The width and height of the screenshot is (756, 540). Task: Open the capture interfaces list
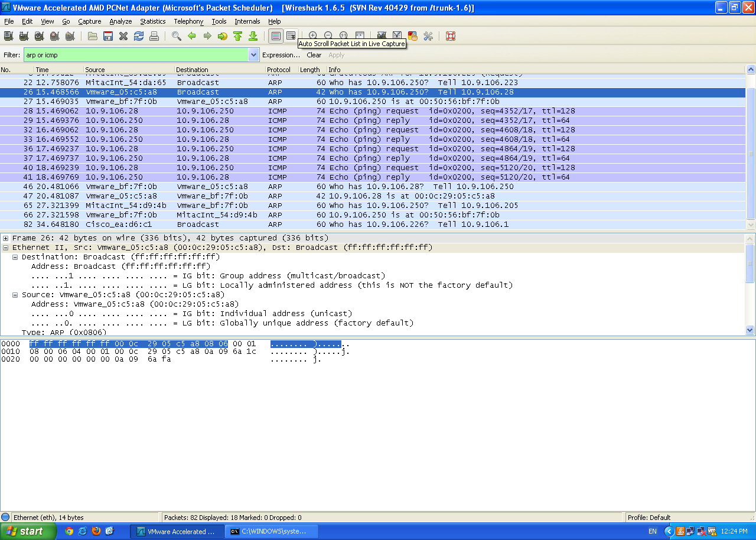(x=8, y=35)
